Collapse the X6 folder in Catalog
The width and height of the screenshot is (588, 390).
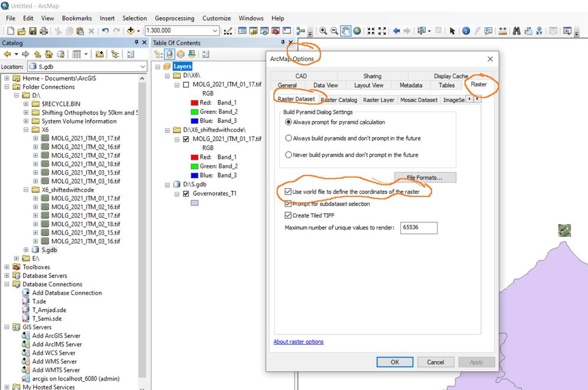pyautogui.click(x=26, y=129)
